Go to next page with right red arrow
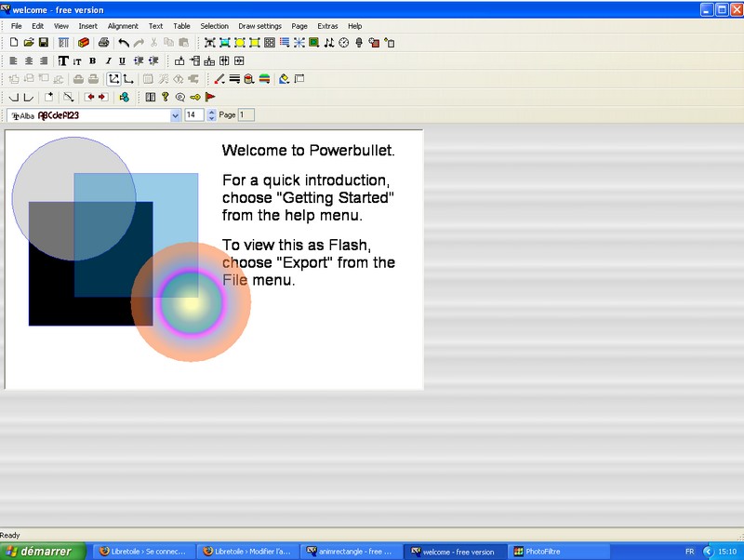The width and height of the screenshot is (744, 560). [102, 98]
